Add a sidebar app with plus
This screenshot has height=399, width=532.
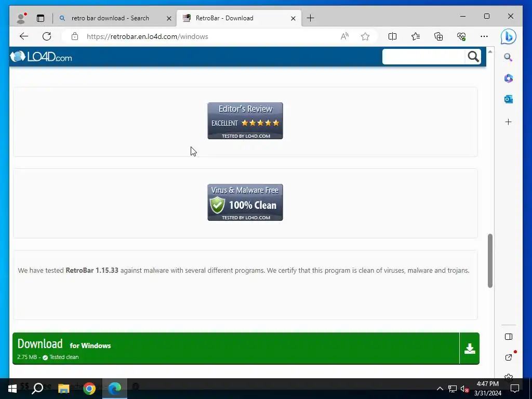pyautogui.click(x=508, y=122)
